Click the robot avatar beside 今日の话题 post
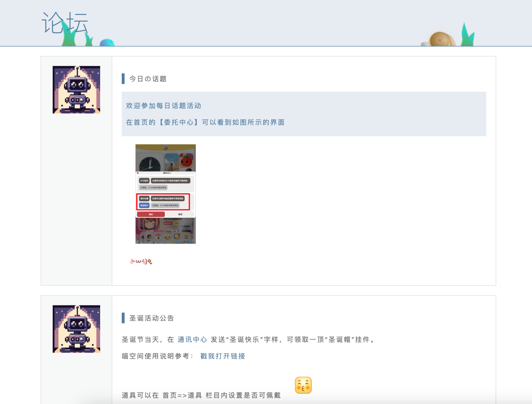 click(x=76, y=90)
